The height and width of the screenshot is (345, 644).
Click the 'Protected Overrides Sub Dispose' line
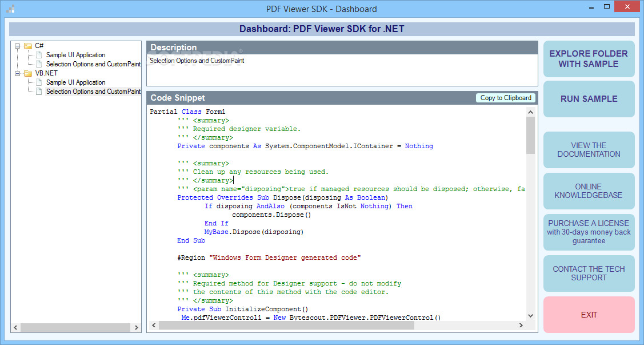(283, 197)
